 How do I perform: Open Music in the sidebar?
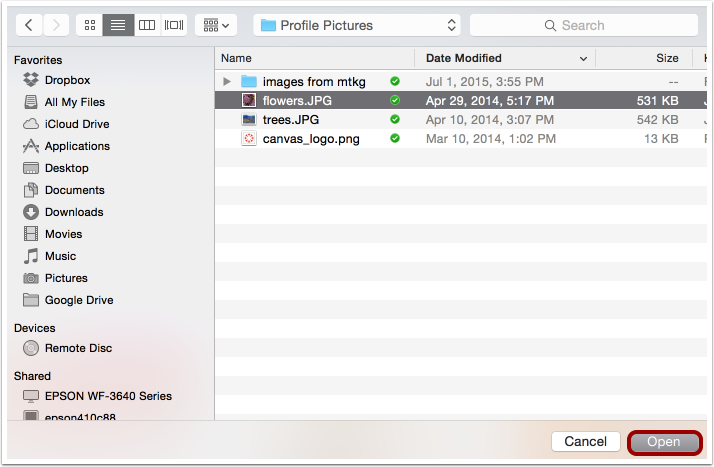(x=60, y=256)
